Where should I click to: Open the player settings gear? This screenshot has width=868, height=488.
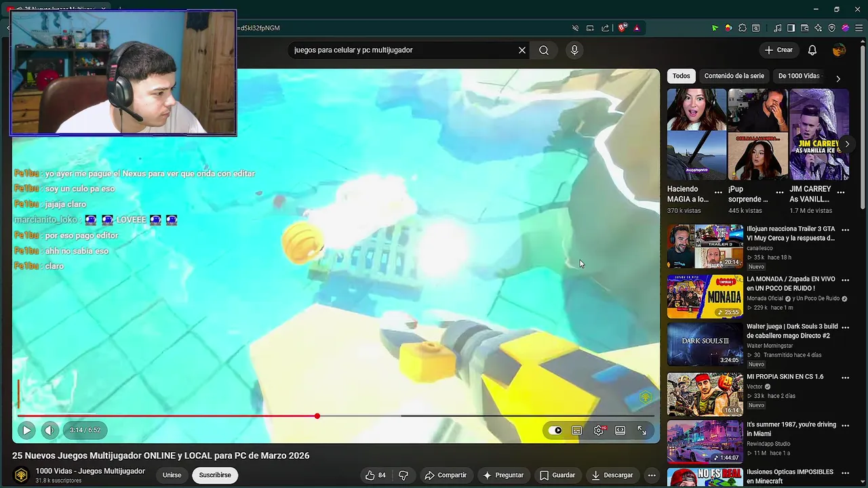599,430
